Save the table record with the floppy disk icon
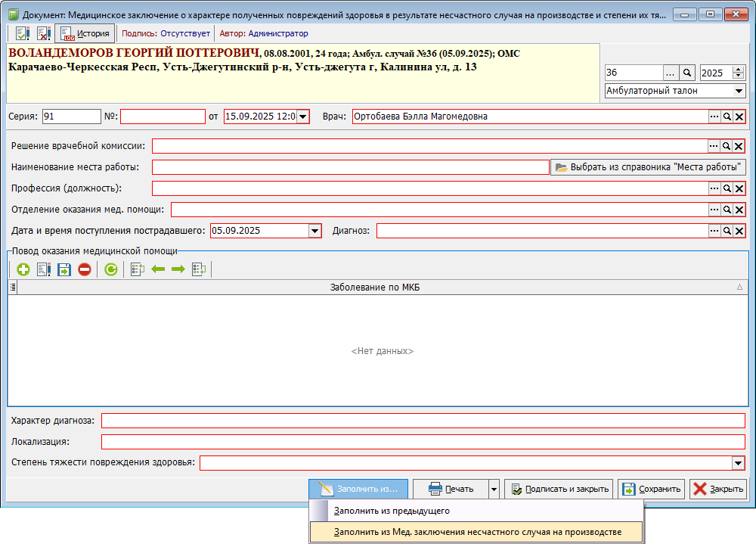The image size is (756, 544). (64, 269)
